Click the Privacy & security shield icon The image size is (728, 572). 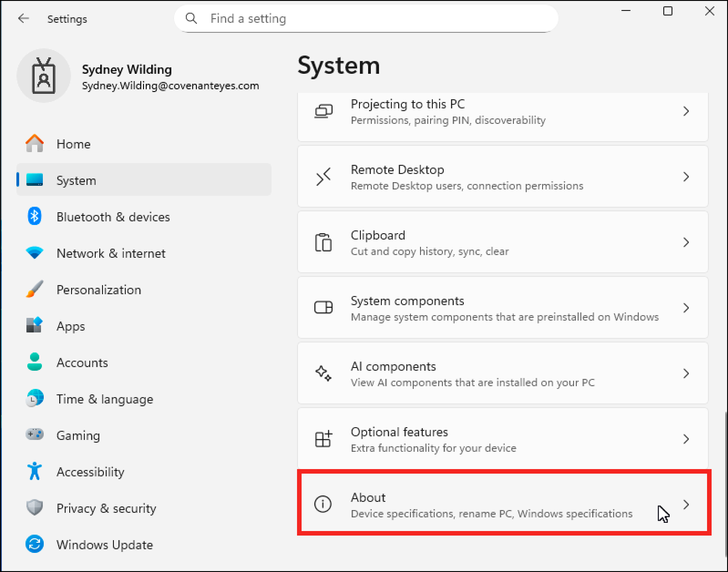point(35,508)
